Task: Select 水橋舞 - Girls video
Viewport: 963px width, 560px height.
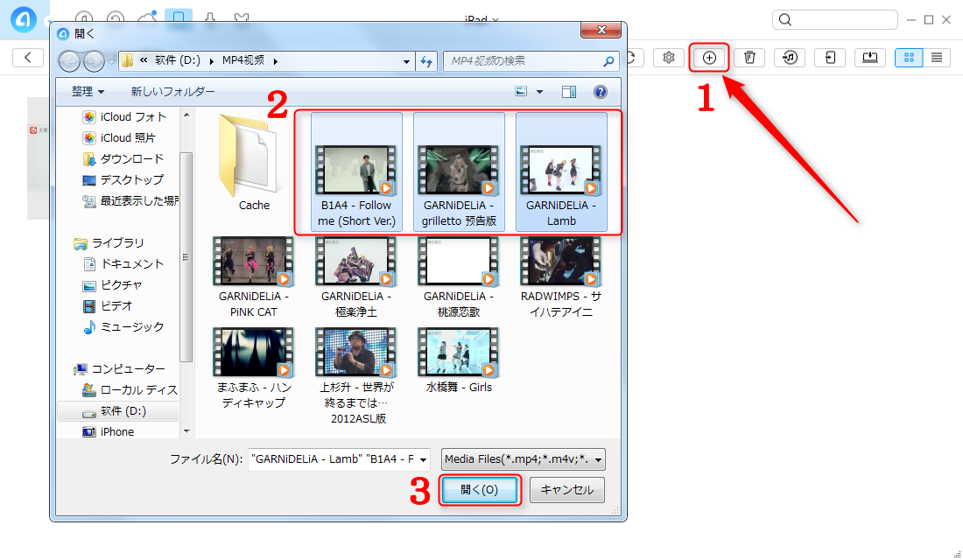Action: coord(459,360)
